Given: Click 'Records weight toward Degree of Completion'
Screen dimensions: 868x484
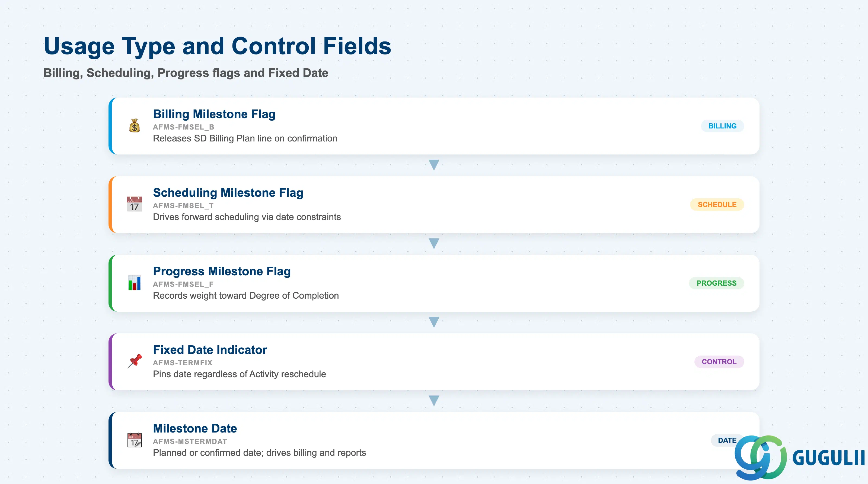Looking at the screenshot, I should pos(246,295).
